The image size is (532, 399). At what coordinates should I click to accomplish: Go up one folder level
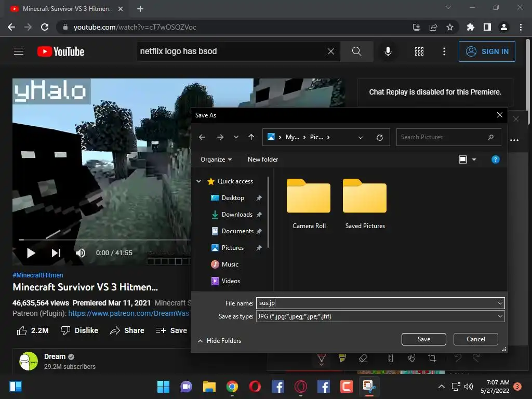tap(251, 137)
